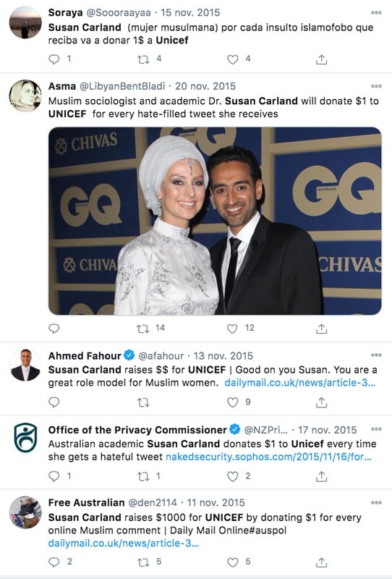Image resolution: width=392 pixels, height=579 pixels.
Task: Share the Free Australian tweet
Action: click(322, 562)
